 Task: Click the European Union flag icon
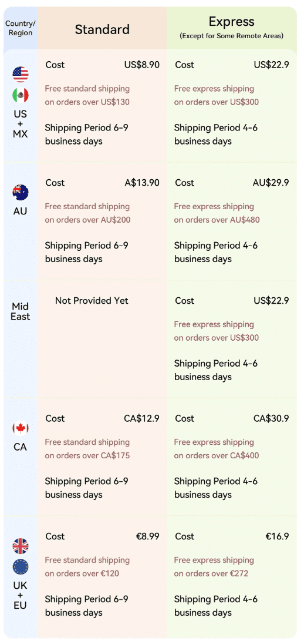(20, 567)
